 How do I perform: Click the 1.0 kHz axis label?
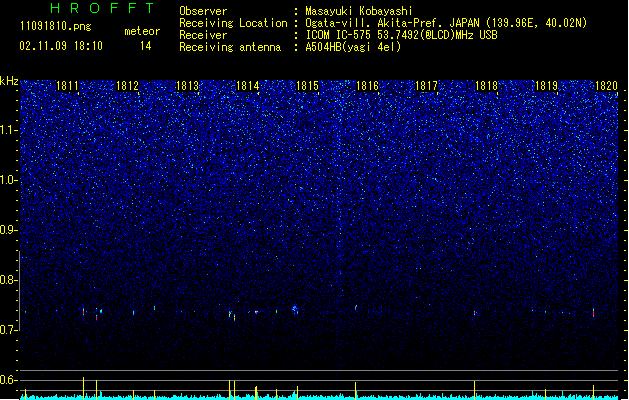click(x=8, y=180)
